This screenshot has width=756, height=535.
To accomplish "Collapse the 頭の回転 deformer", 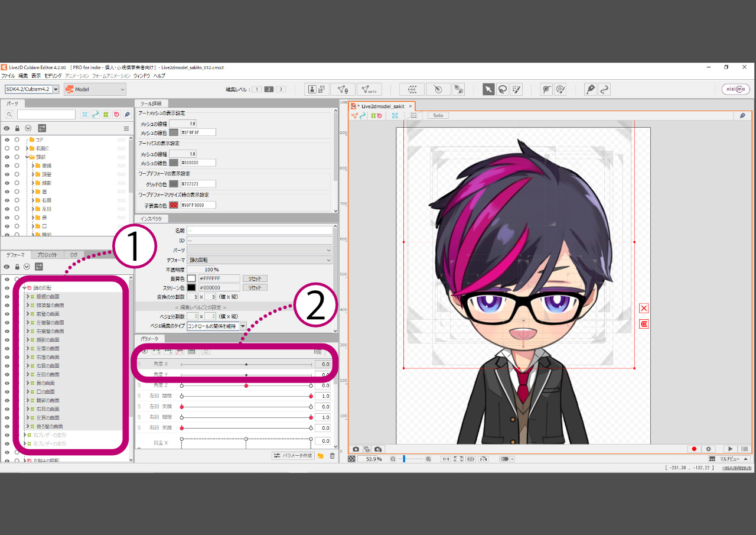I will click(x=24, y=288).
